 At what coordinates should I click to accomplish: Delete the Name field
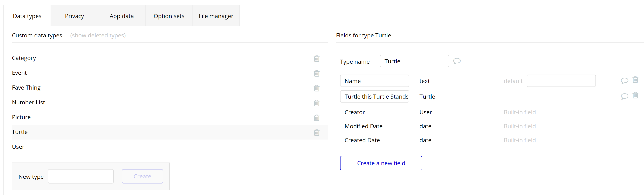(x=635, y=80)
